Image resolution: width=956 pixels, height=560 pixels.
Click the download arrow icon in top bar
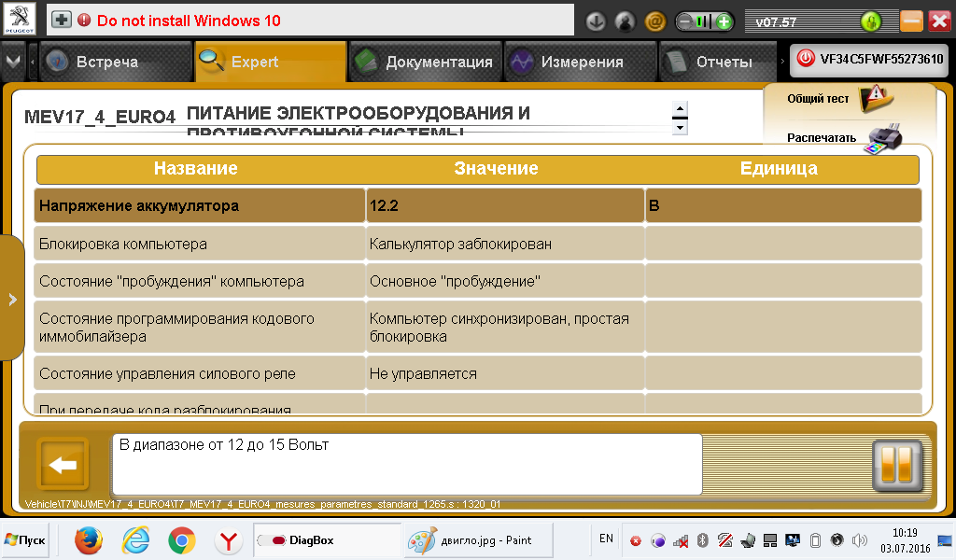coord(596,22)
